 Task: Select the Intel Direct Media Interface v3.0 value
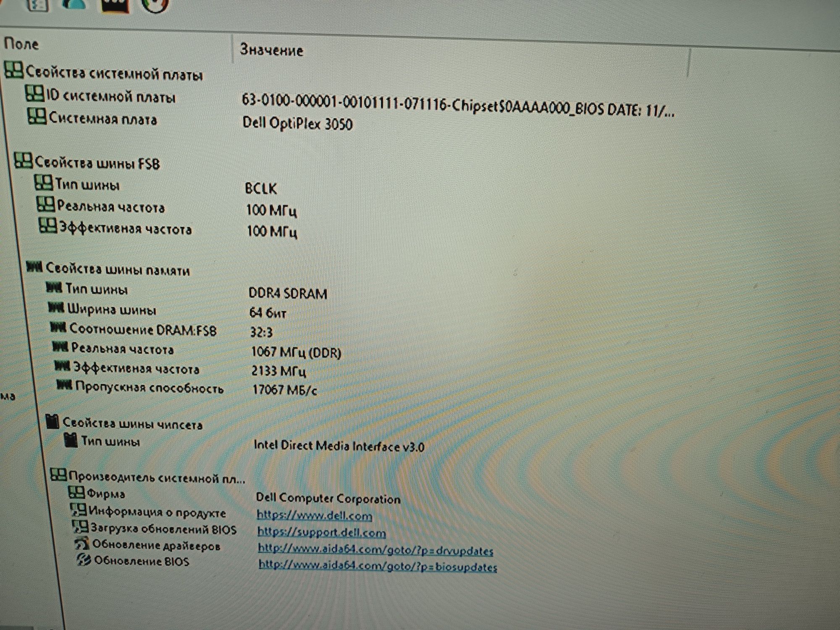coord(339,446)
